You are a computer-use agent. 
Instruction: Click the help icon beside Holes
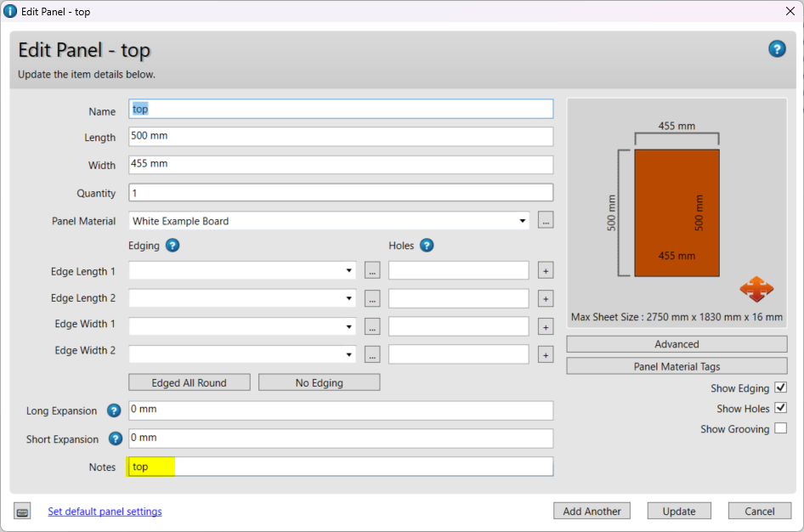(427, 246)
